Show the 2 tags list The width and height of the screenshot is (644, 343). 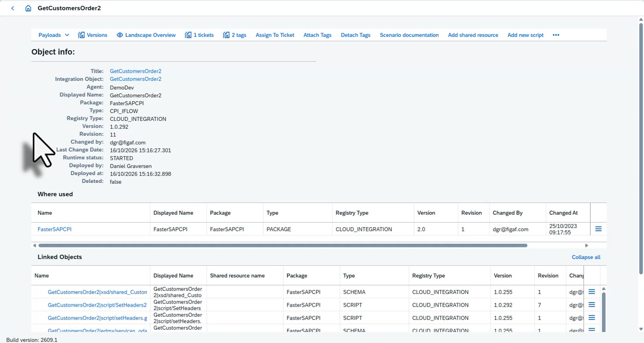click(235, 35)
